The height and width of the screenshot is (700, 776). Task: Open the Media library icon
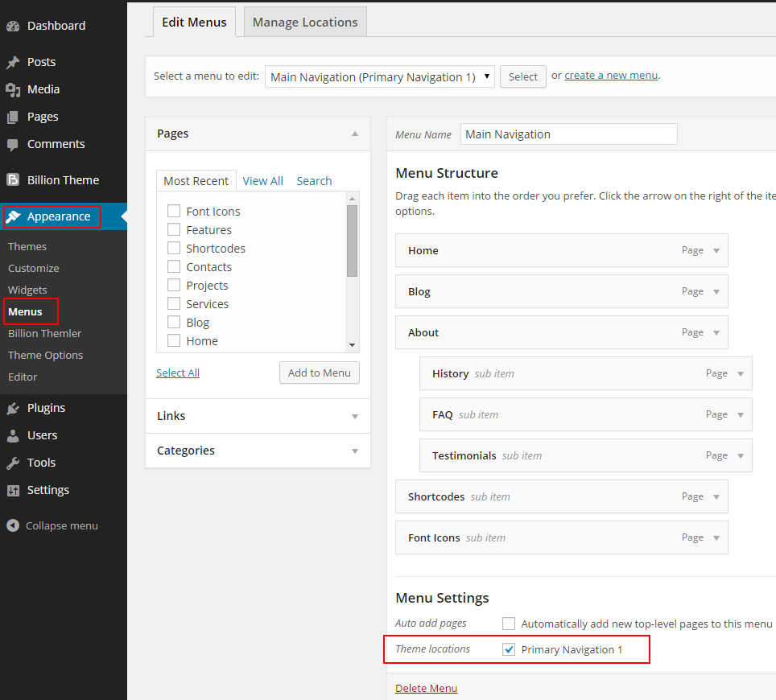(x=13, y=89)
